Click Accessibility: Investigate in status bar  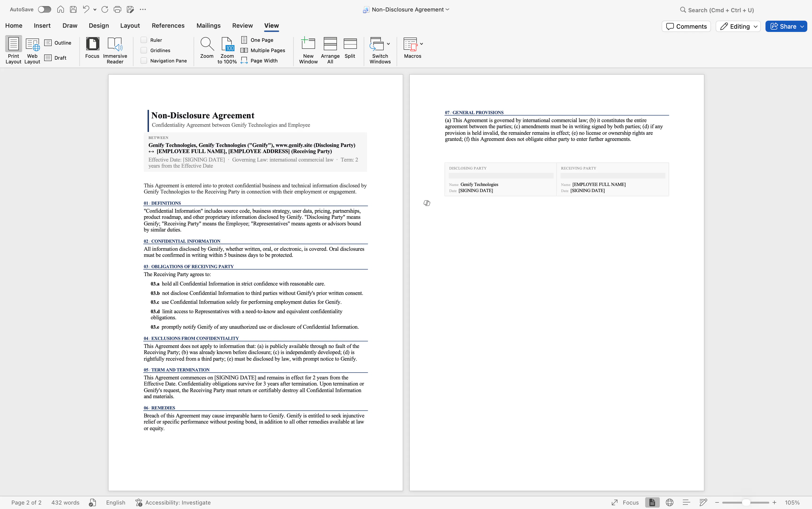pos(173,503)
